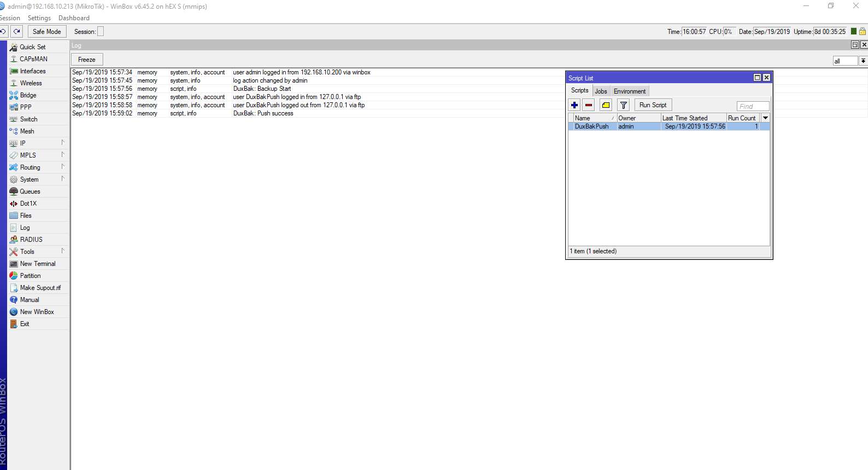Open the RADIUS menu
The image size is (868, 470).
38,240
